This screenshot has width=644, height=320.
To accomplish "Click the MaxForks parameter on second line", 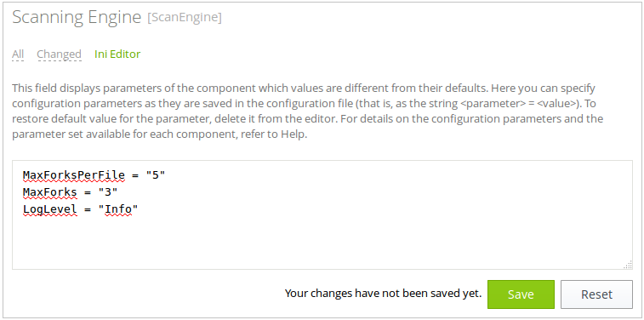I will tap(49, 192).
